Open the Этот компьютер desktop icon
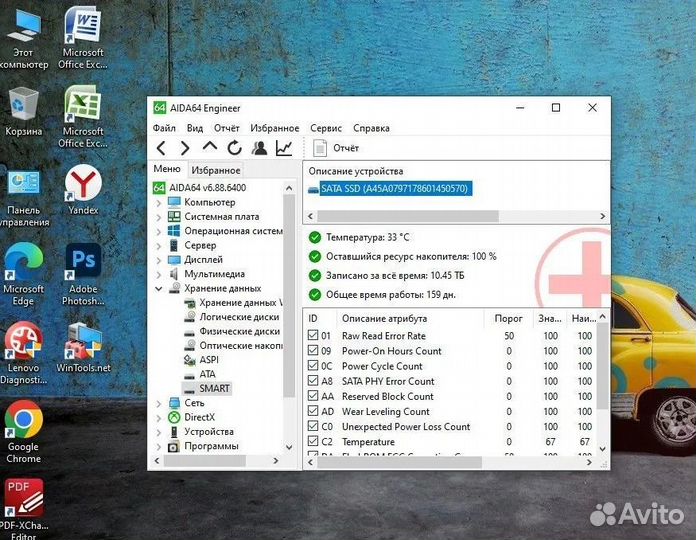The width and height of the screenshot is (696, 540). (24, 39)
